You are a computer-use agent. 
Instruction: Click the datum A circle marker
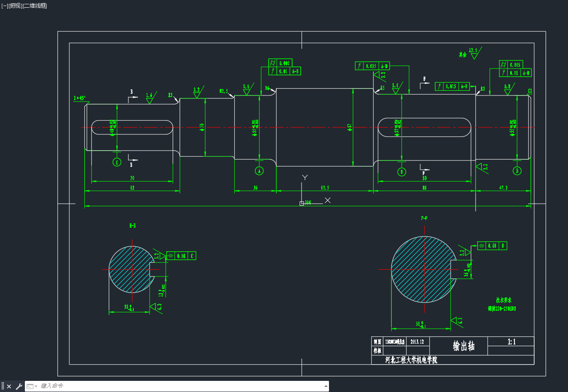click(259, 171)
